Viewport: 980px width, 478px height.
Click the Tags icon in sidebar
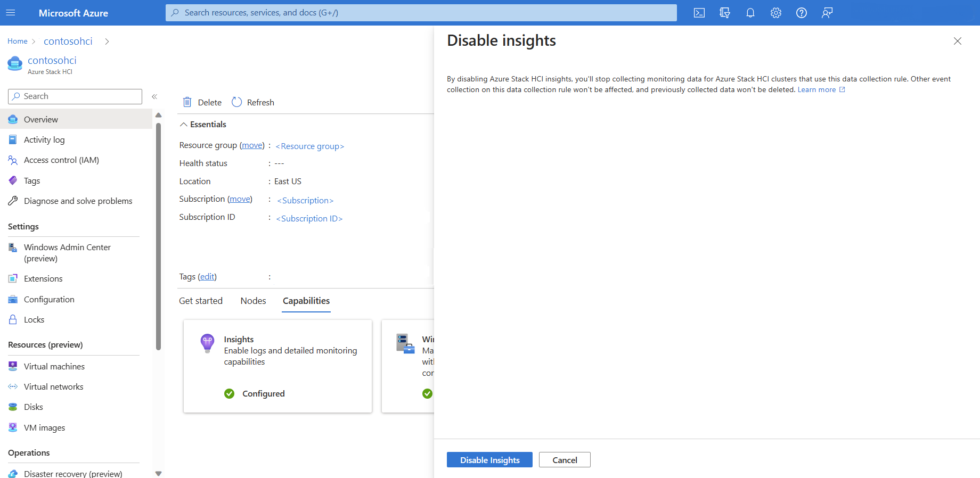[x=13, y=180]
